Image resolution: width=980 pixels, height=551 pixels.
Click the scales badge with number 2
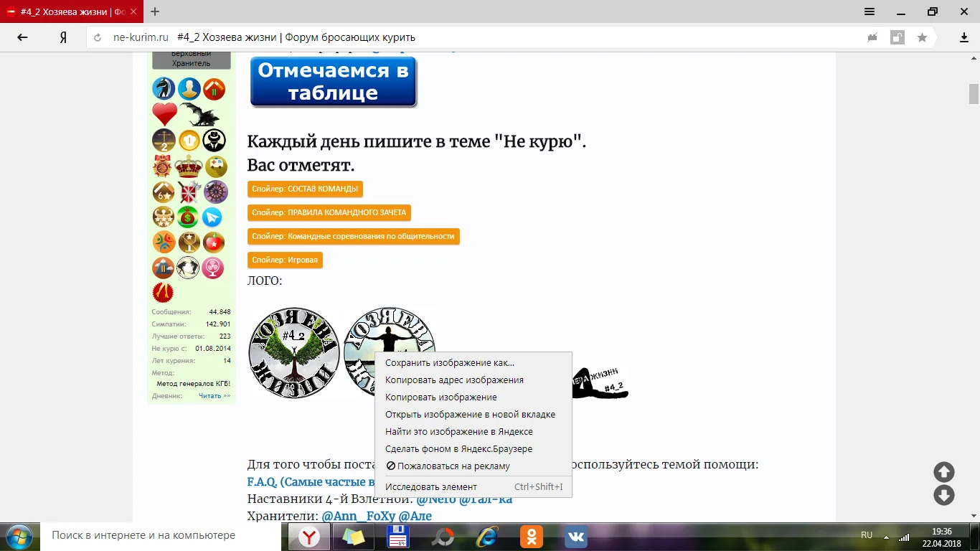(x=164, y=140)
